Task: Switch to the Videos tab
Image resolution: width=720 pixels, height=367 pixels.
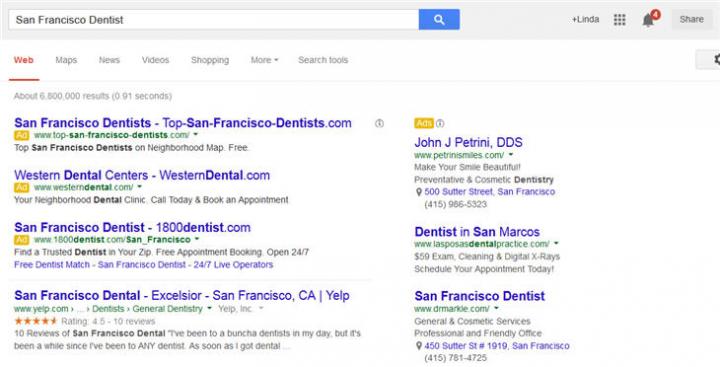Action: 155,60
